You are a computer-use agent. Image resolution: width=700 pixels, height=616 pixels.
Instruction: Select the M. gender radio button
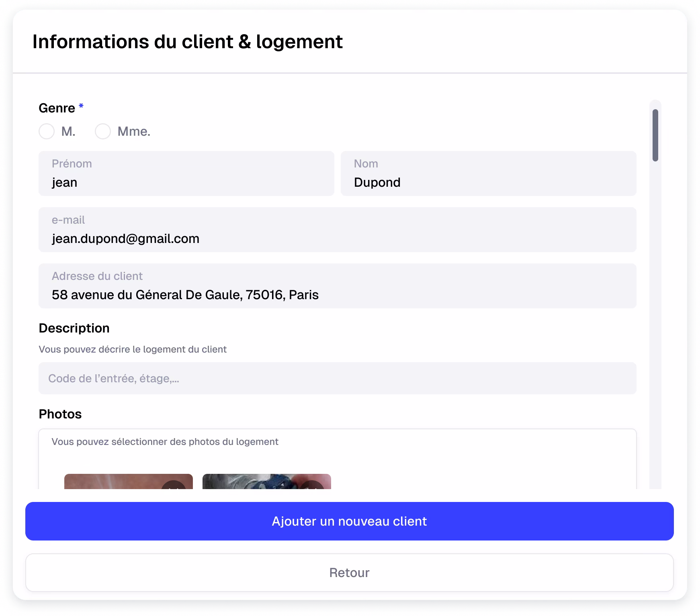tap(47, 131)
